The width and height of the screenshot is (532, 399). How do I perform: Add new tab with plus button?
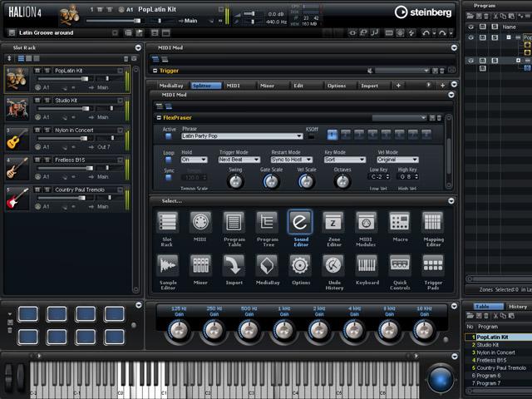tap(398, 86)
